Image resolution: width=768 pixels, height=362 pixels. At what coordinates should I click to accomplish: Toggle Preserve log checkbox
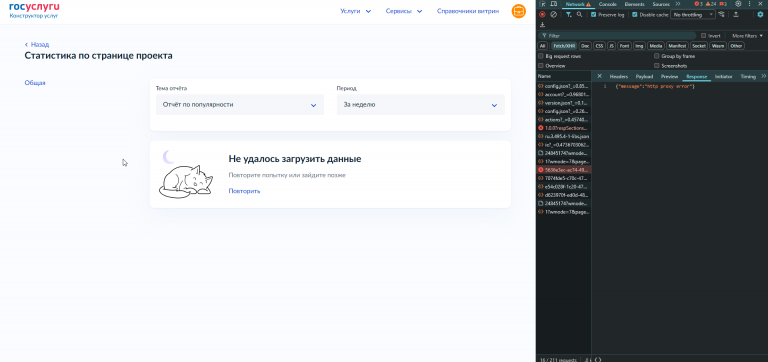594,15
